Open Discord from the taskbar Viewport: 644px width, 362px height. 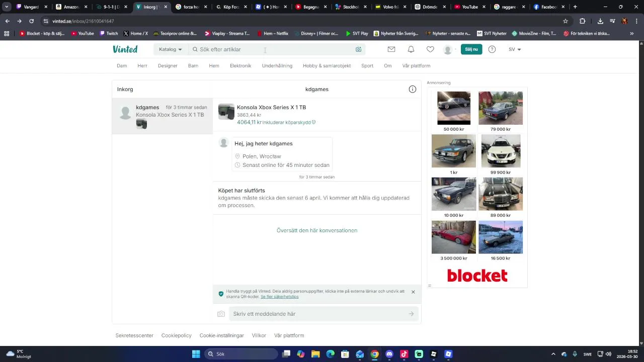coord(389,354)
